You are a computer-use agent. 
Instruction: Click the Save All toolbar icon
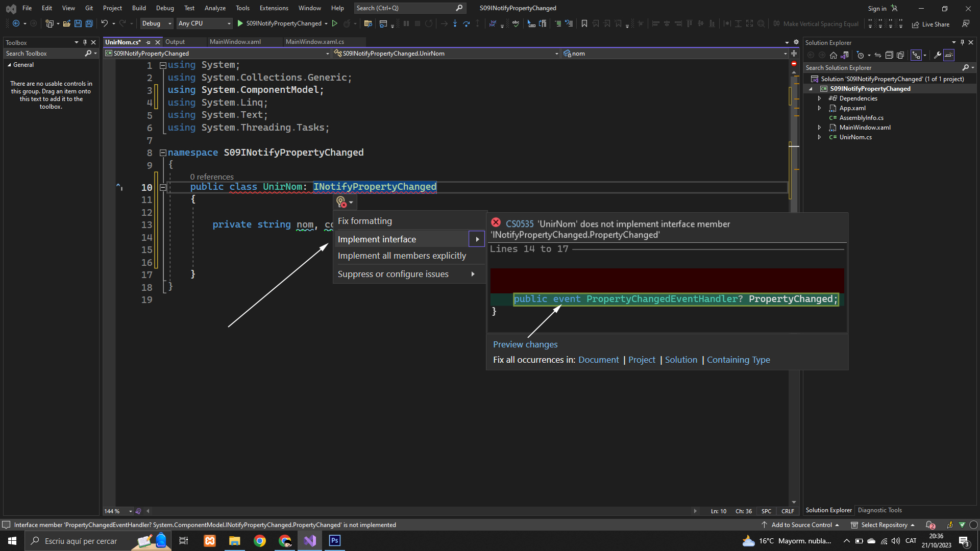(89, 23)
